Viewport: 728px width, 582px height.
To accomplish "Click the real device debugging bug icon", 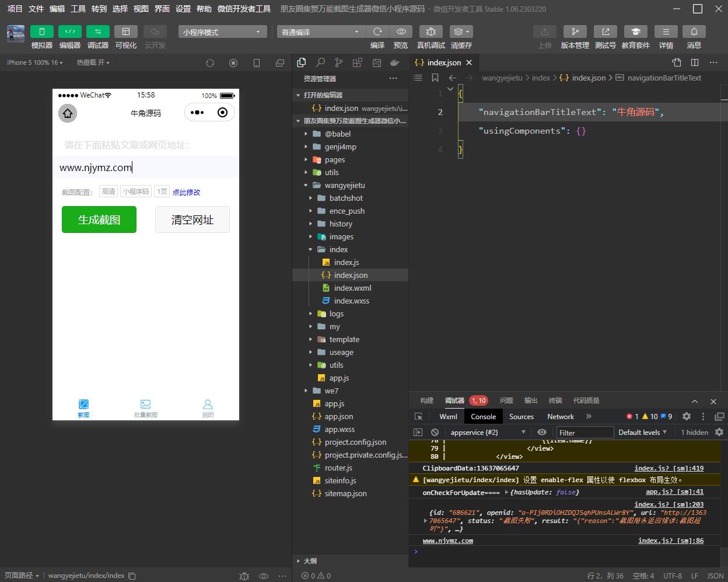I will [430, 32].
